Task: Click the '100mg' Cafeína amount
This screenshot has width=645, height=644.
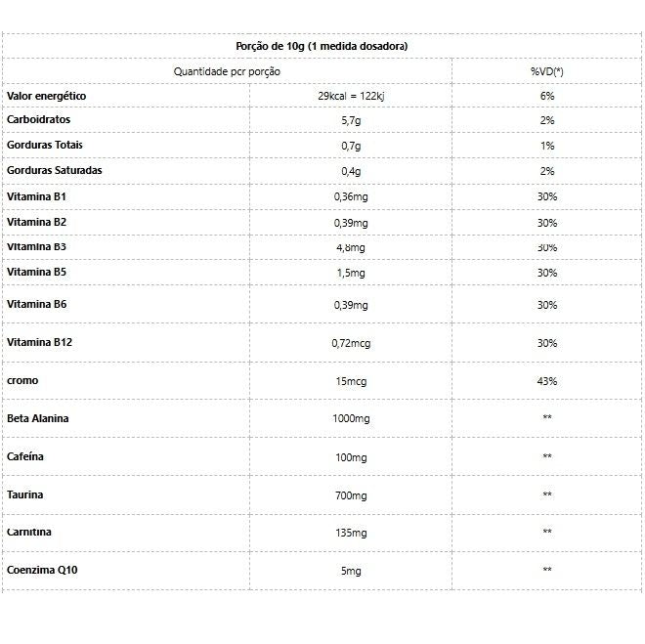Action: (x=350, y=457)
